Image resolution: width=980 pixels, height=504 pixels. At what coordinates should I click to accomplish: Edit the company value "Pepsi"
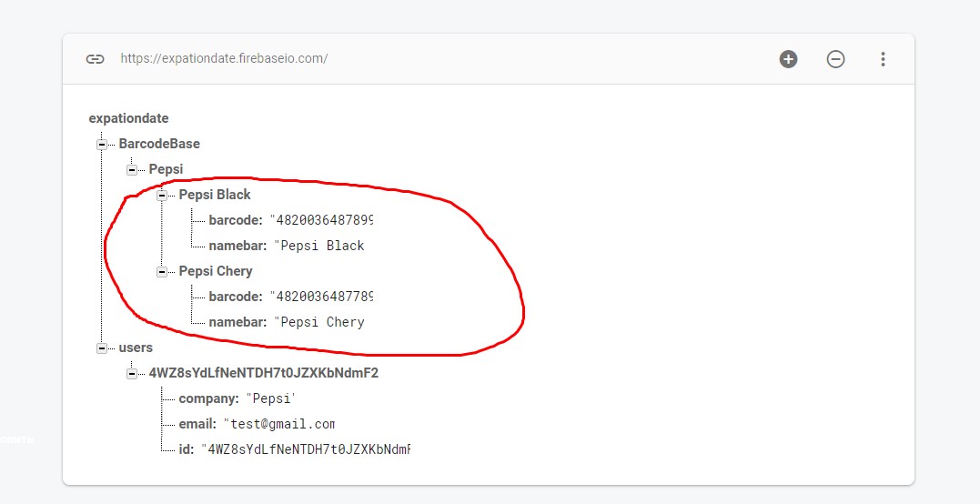coord(270,399)
